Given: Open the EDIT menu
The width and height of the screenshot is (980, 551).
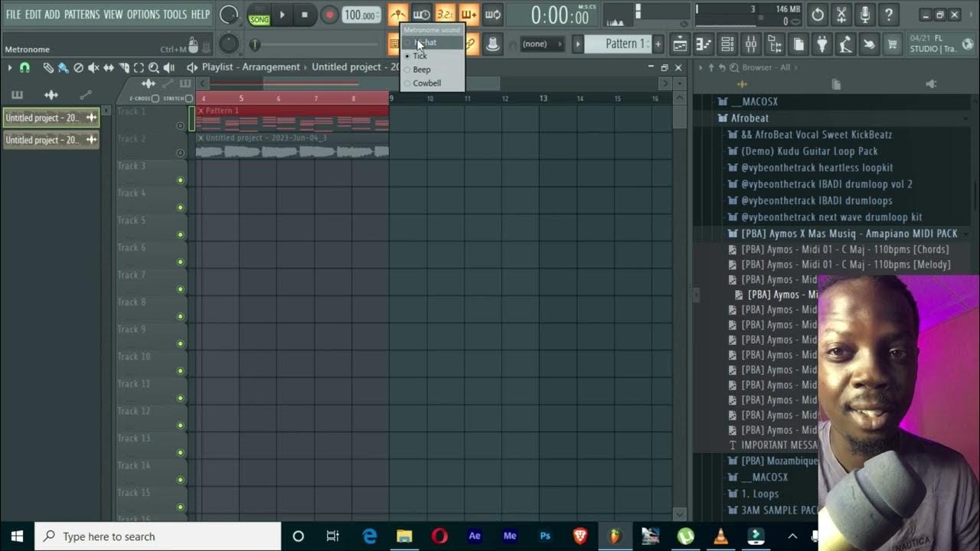Looking at the screenshot, I should point(33,15).
